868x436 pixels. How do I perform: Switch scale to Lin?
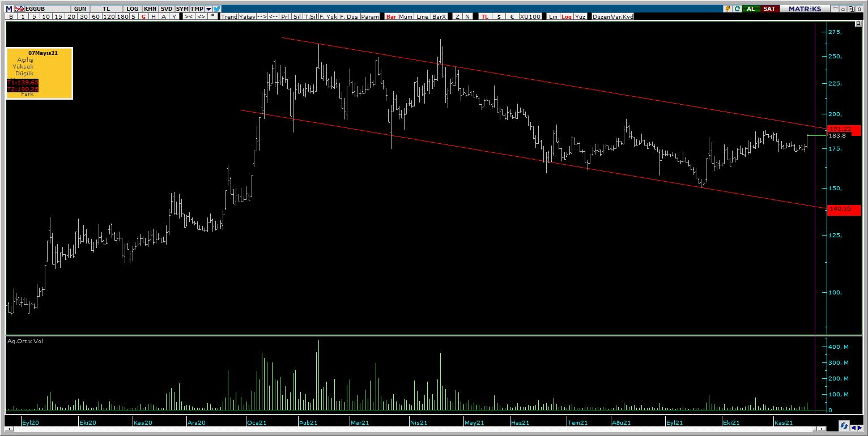553,17
